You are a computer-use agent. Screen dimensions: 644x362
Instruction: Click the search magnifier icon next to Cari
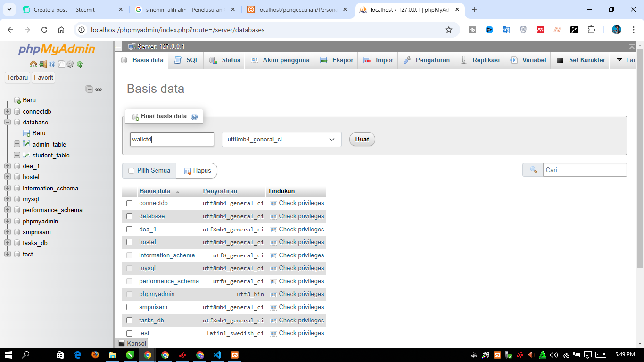pos(533,170)
